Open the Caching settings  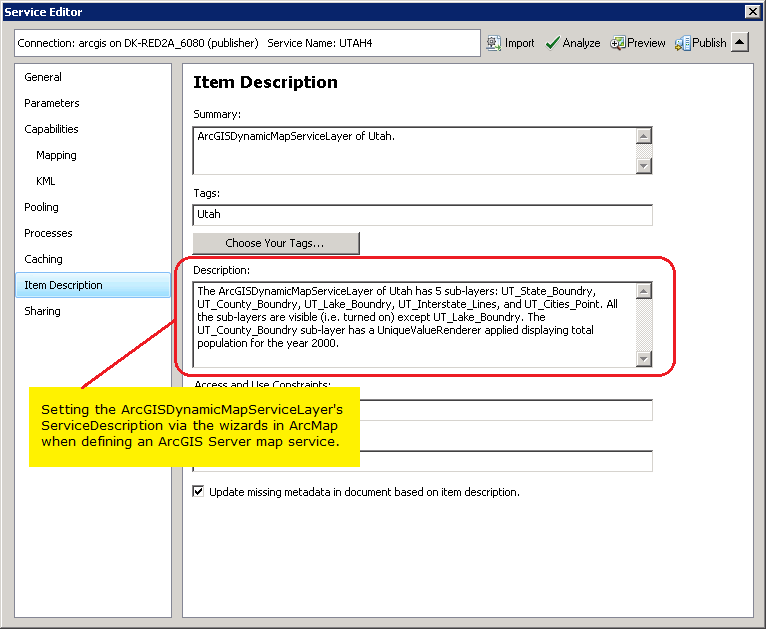[x=44, y=259]
